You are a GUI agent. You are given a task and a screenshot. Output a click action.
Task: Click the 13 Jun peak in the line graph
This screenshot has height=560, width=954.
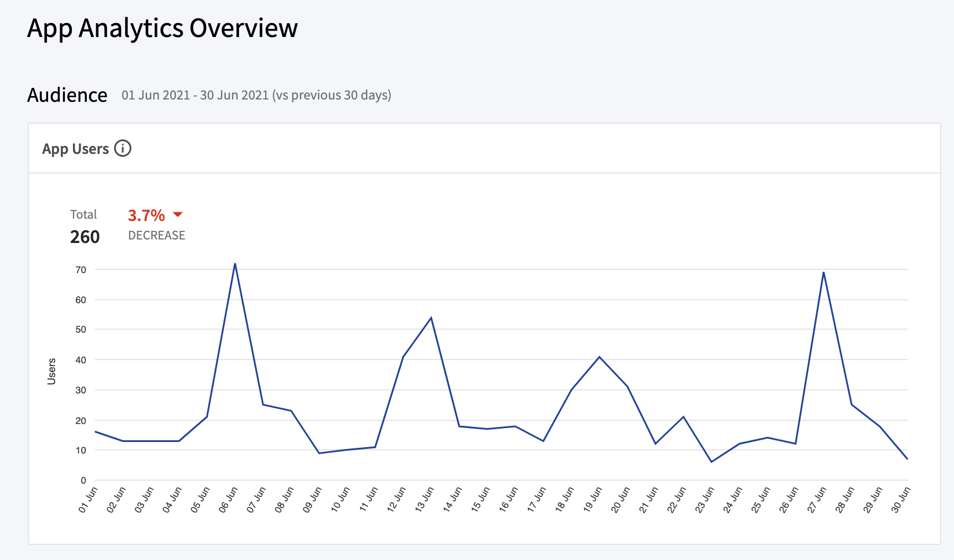pos(431,317)
